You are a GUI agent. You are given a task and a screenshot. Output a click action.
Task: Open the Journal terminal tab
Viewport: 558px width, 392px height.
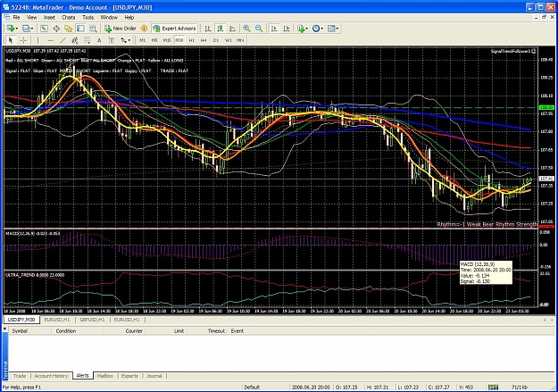154,376
